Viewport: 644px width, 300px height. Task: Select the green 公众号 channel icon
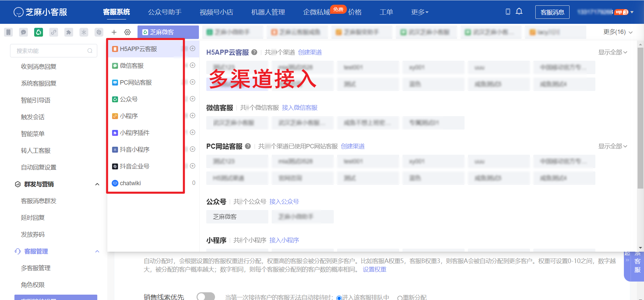[39, 32]
